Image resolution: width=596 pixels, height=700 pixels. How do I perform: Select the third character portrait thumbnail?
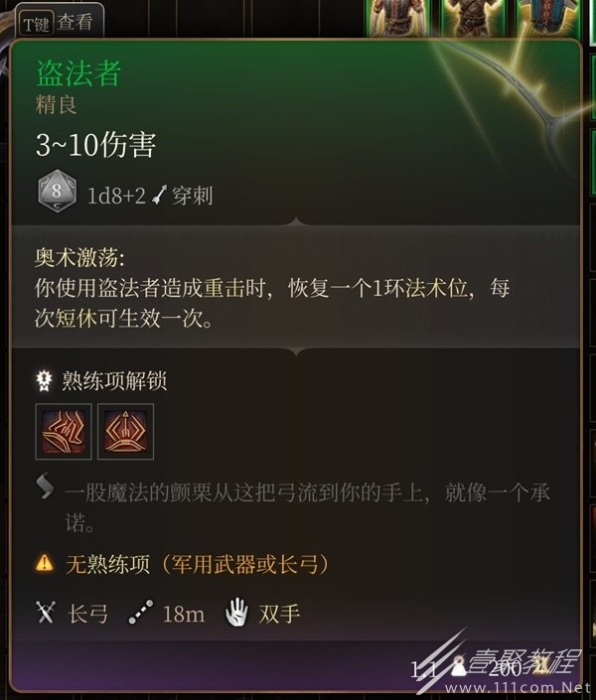[x=548, y=18]
